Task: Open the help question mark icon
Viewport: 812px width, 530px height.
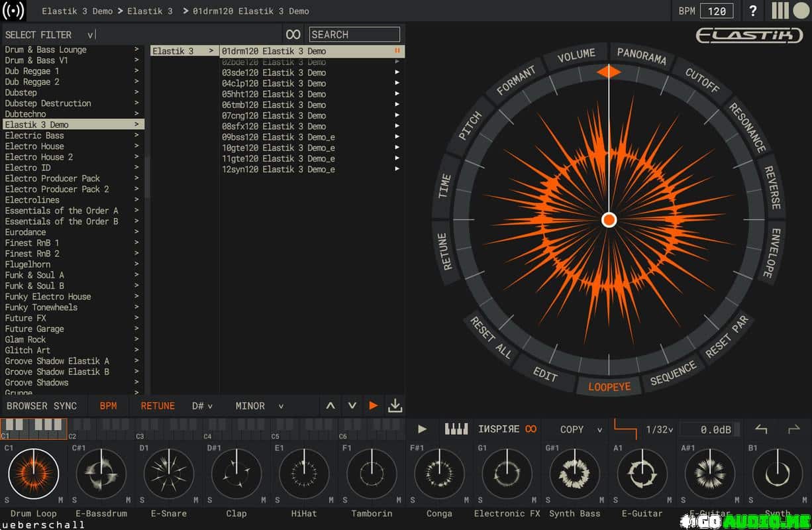Action: [x=753, y=11]
